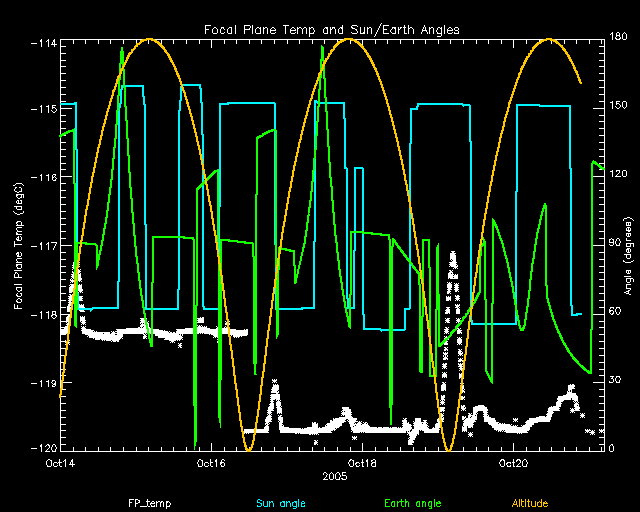Select the 'Angle (degrees)' right axis label
Viewport: 640px width, 512px height.
click(625, 245)
